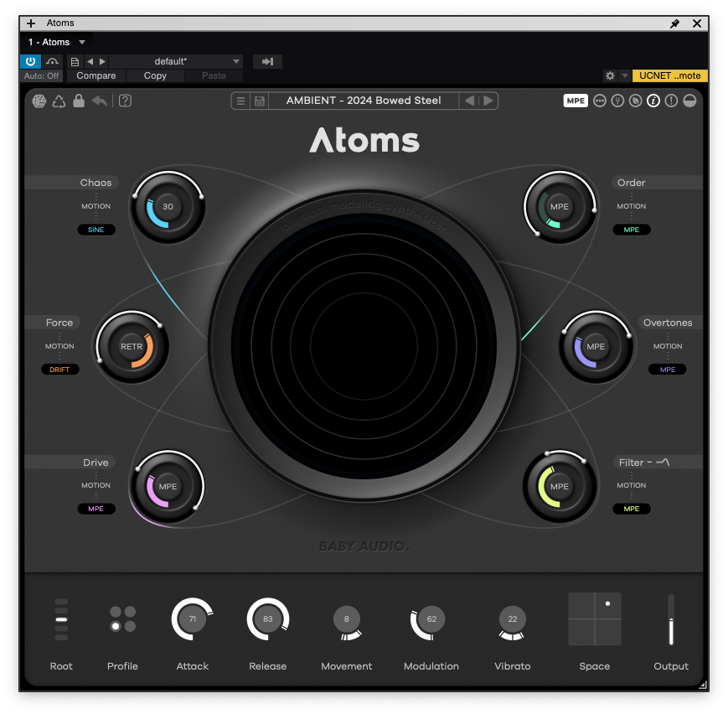Click the automation mode arc icon

pos(52,61)
